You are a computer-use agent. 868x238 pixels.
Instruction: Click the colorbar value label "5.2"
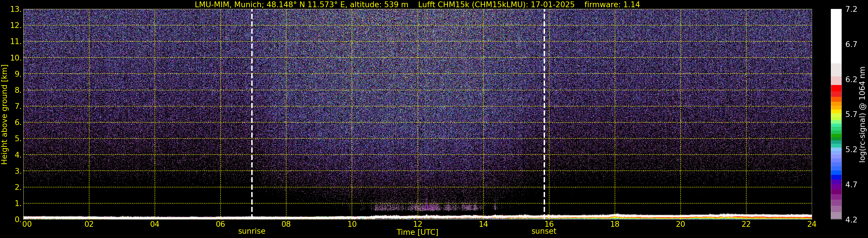click(851, 149)
